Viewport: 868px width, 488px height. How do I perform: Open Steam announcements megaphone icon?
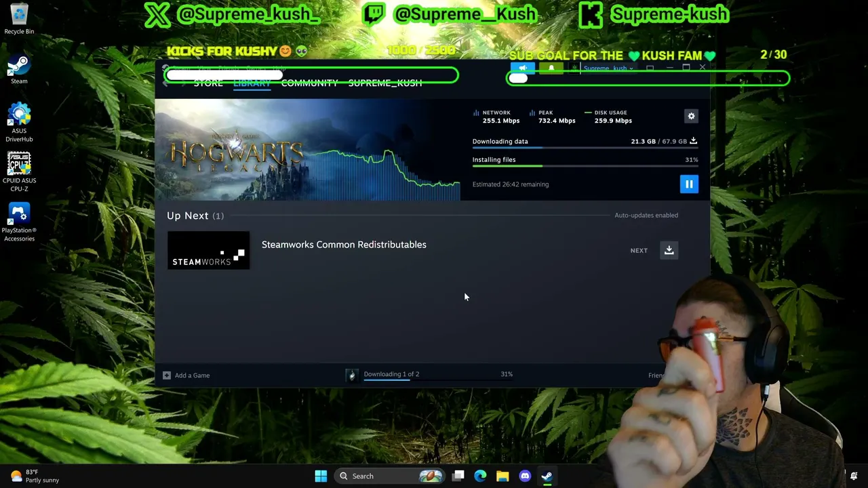523,68
